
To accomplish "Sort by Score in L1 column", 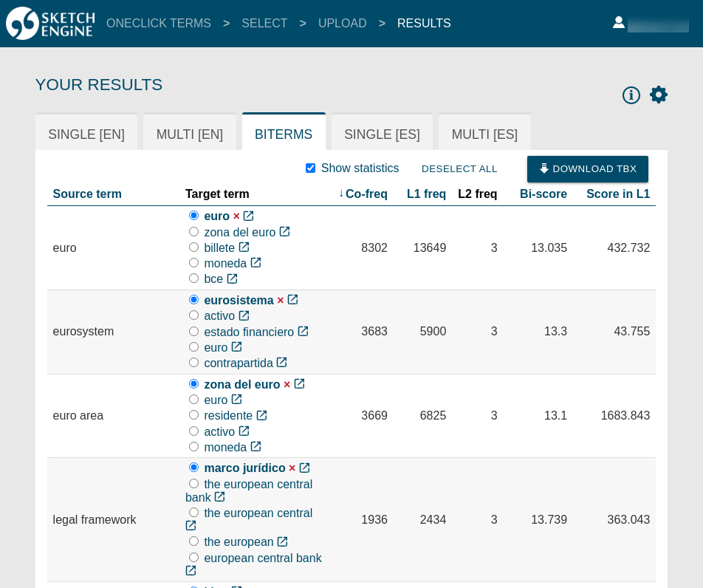I will (x=617, y=194).
